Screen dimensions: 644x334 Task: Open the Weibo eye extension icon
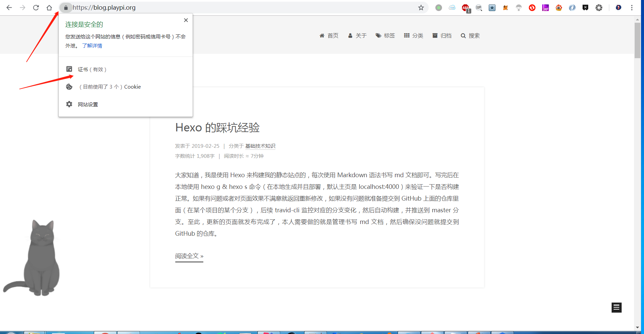point(559,7)
